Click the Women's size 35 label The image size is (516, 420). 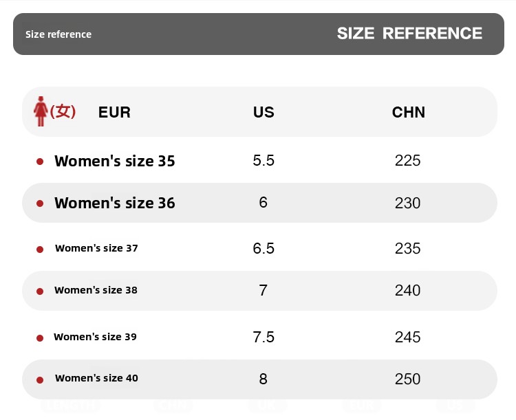115,162
